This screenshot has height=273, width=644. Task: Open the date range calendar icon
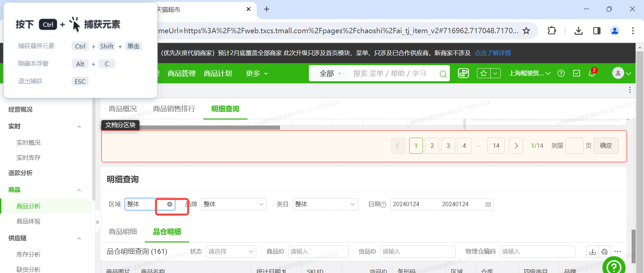488,204
